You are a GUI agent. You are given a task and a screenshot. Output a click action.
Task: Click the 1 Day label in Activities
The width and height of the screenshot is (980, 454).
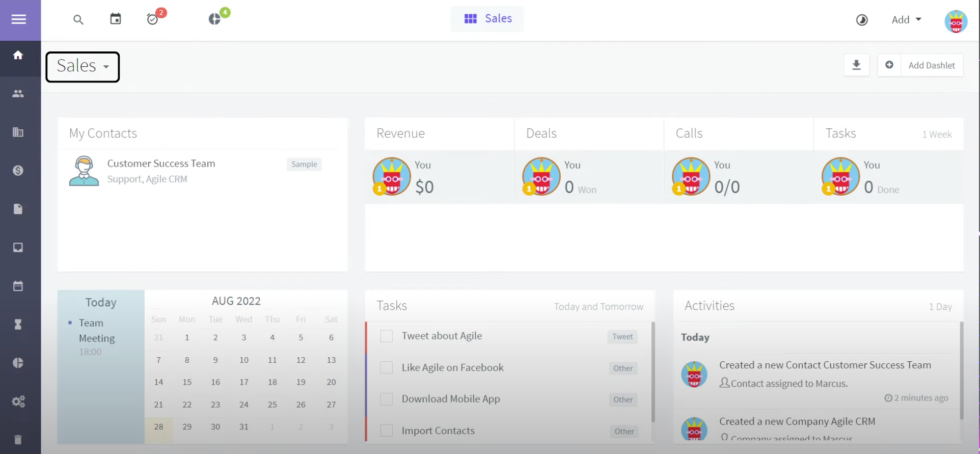click(940, 306)
